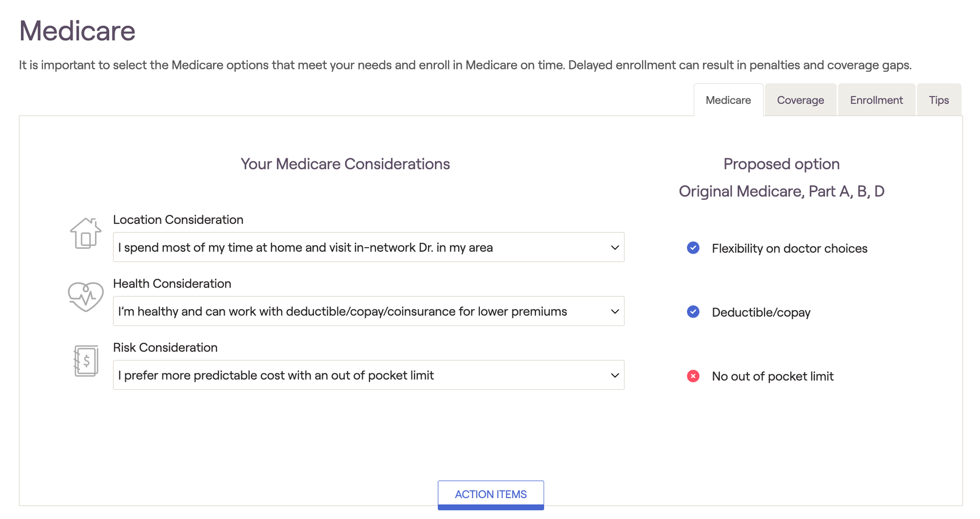
Task: Click the 'No out of pocket limit' text
Action: pyautogui.click(x=773, y=376)
